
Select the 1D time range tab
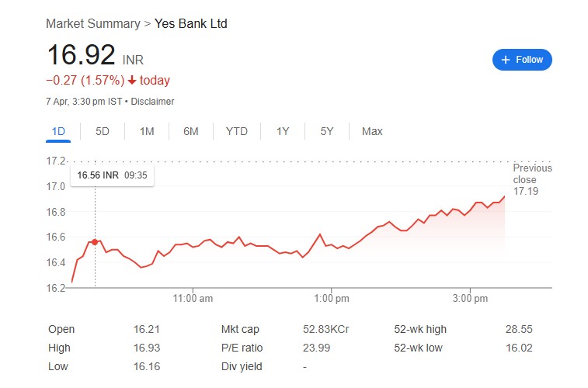[58, 131]
